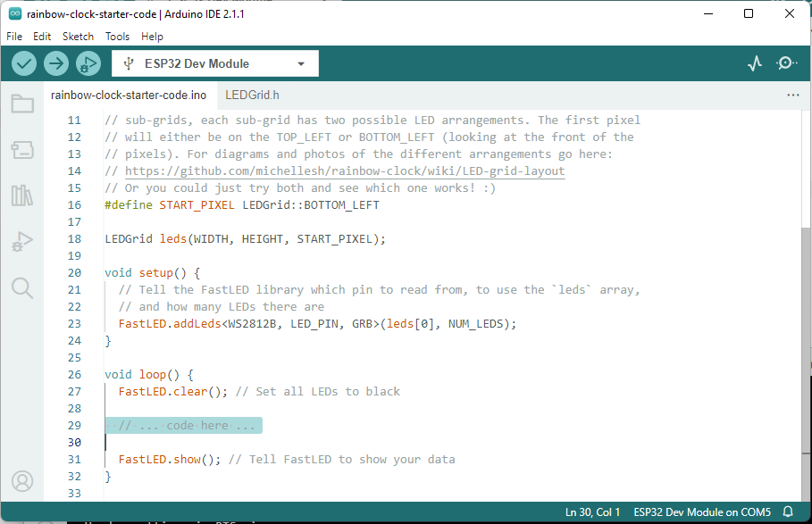Open the Serial Monitor icon
This screenshot has width=812, height=524.
pos(786,63)
